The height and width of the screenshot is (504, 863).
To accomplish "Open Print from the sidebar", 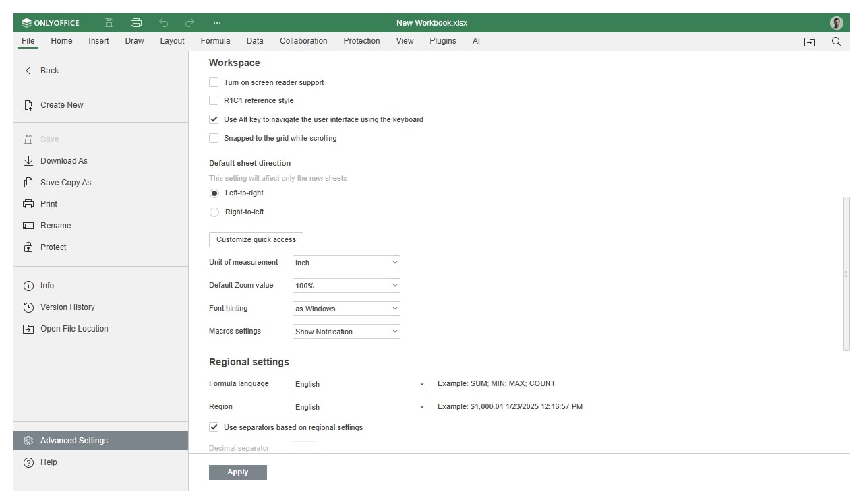I will tap(100, 204).
